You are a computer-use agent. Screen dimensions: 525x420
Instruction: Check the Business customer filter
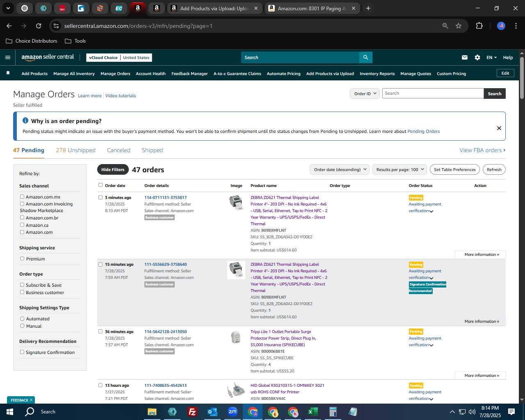pyautogui.click(x=22, y=292)
